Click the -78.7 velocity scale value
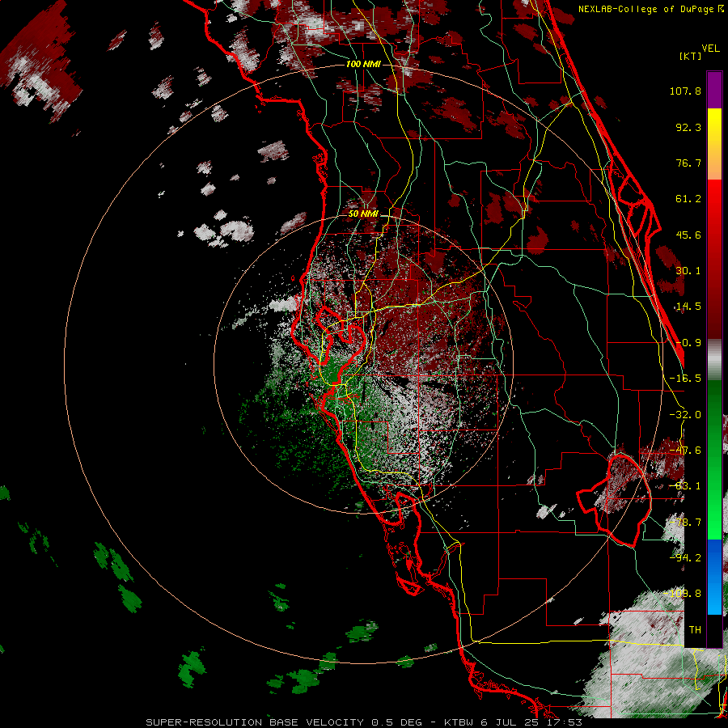Screen dimensions: 728x728 (685, 523)
